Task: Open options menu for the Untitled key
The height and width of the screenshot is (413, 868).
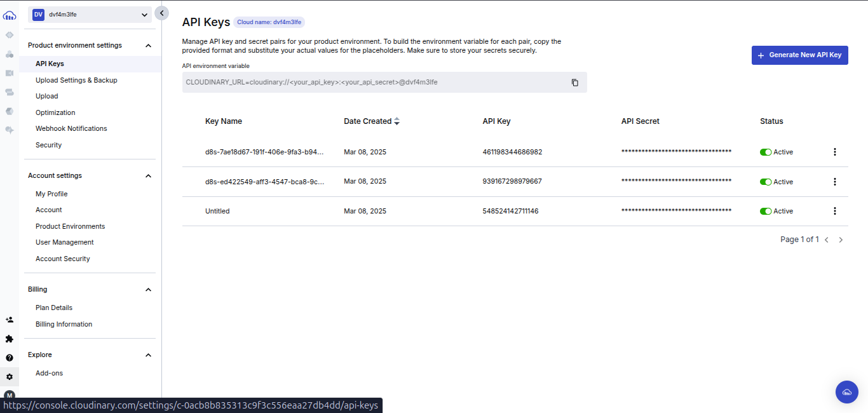Action: [835, 211]
